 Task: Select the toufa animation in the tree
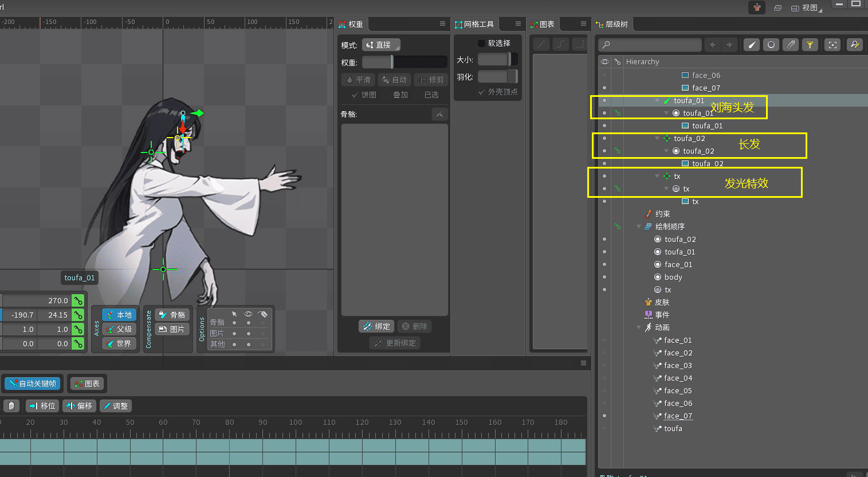pos(673,428)
